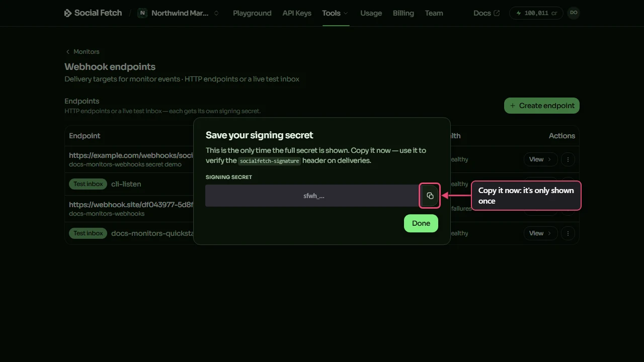Expand the Tools menu
644x362 pixels.
pyautogui.click(x=335, y=13)
